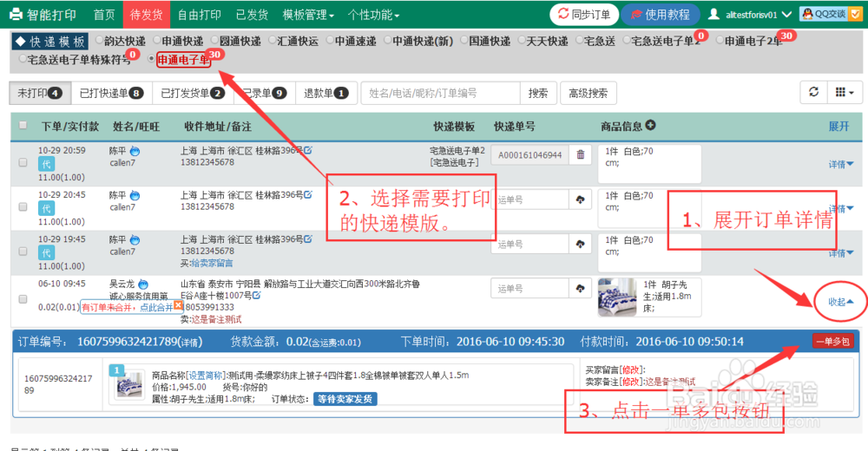Select the 中通快递(新) template radio
The width and height of the screenshot is (868, 451).
(387, 40)
